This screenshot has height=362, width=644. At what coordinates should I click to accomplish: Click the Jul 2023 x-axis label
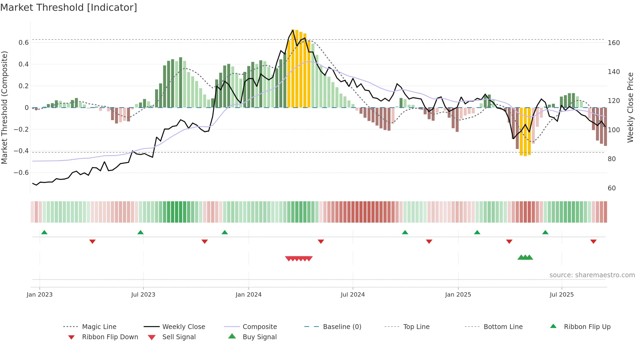tap(143, 294)
